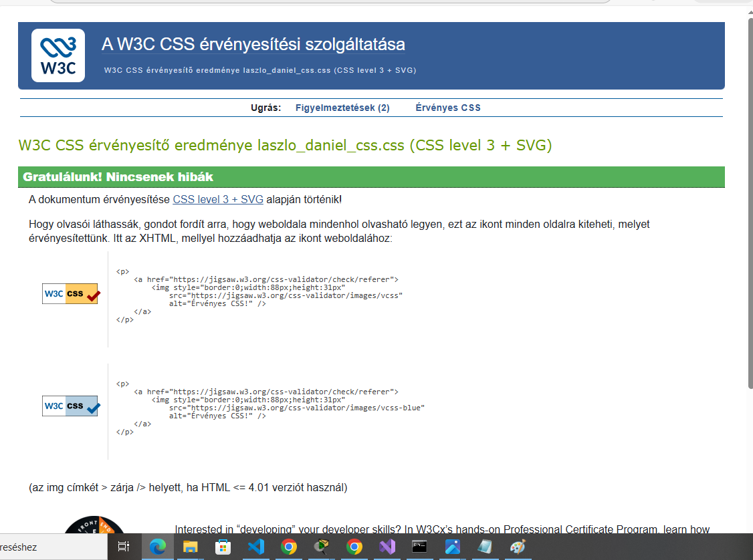Click the Task View taskbar button
753x560 pixels.
pyautogui.click(x=124, y=547)
